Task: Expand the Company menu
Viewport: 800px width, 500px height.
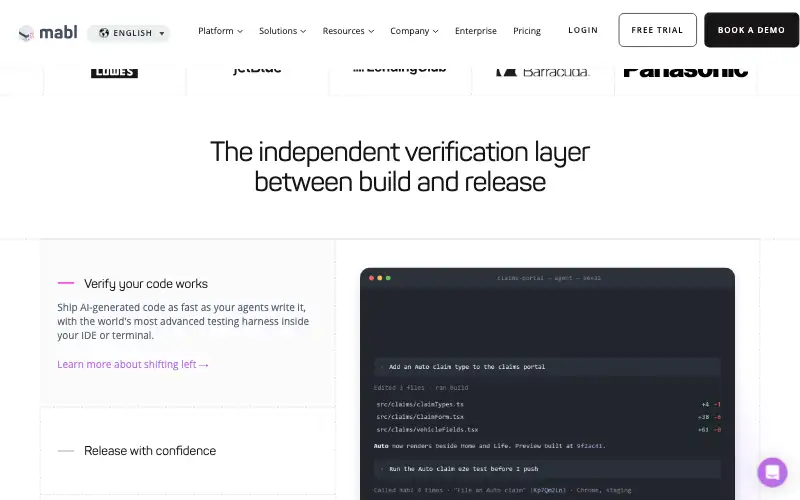Action: click(414, 31)
